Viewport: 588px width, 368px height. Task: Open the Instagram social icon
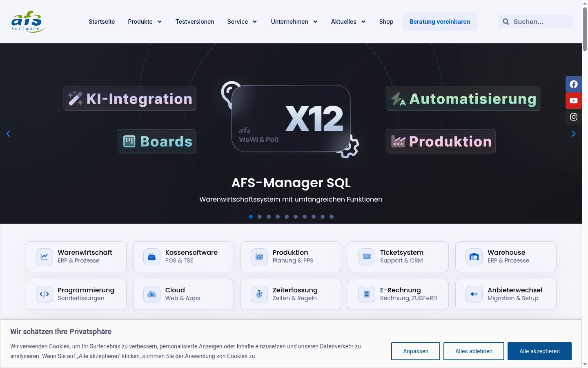click(x=574, y=117)
